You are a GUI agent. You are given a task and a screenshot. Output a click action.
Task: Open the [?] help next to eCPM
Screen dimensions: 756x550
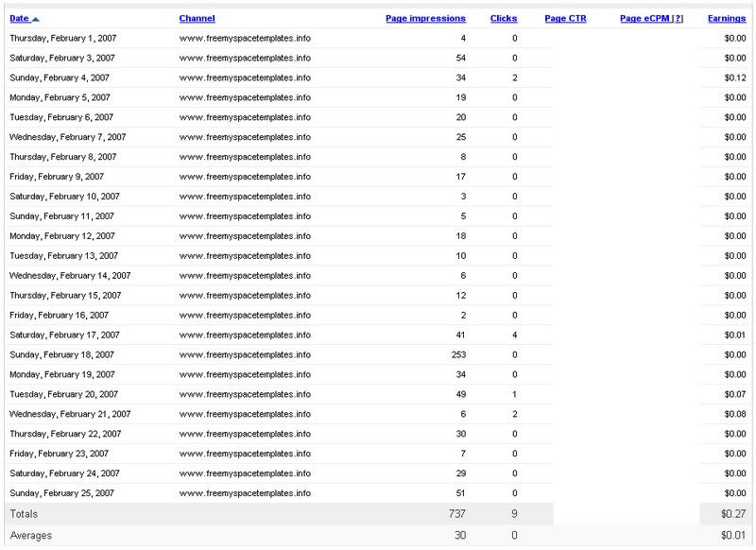tap(677, 19)
